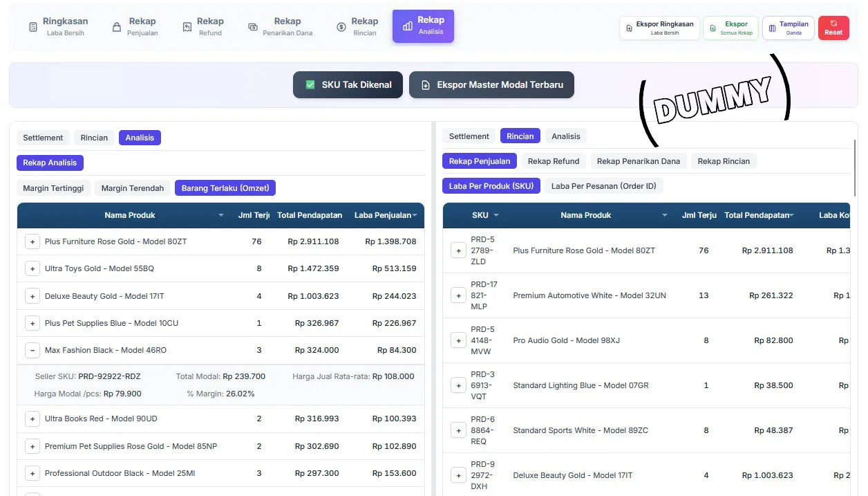The height and width of the screenshot is (496, 868).
Task: Switch to Settlement tab in left panel
Action: coord(43,138)
